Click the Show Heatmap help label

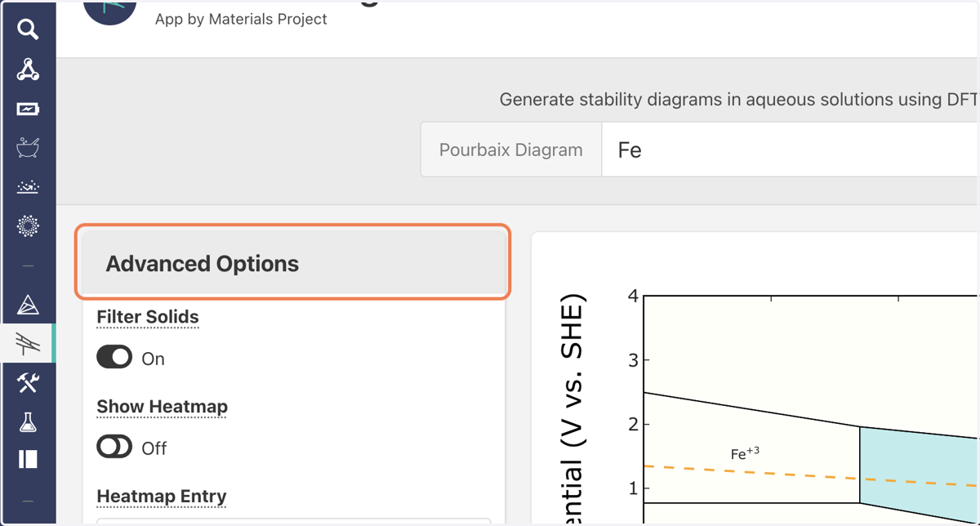(162, 407)
